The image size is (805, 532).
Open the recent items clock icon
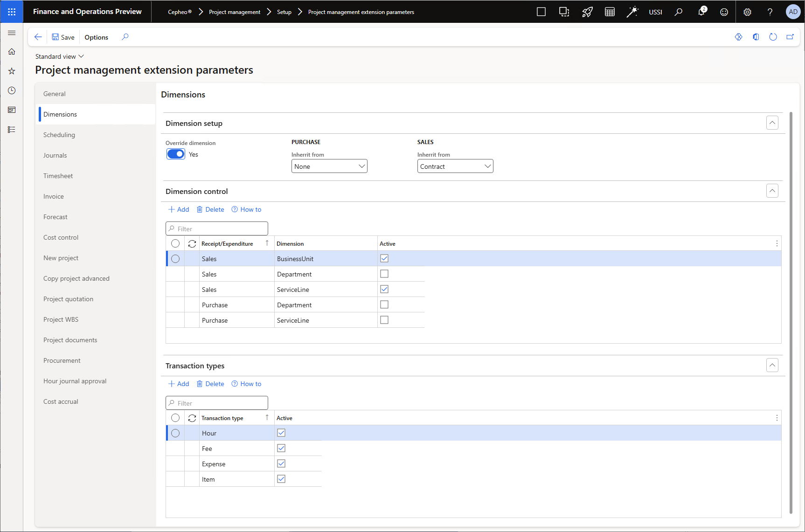coord(12,90)
